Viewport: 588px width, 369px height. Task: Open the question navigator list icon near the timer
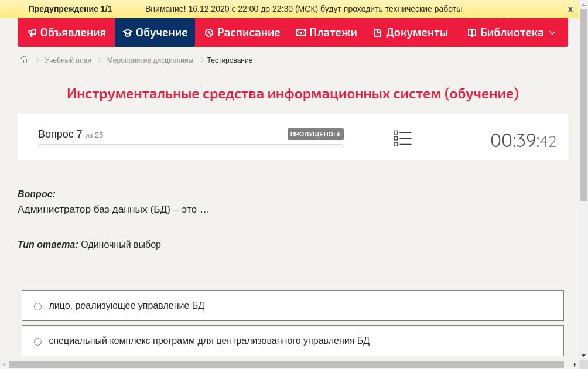point(402,138)
